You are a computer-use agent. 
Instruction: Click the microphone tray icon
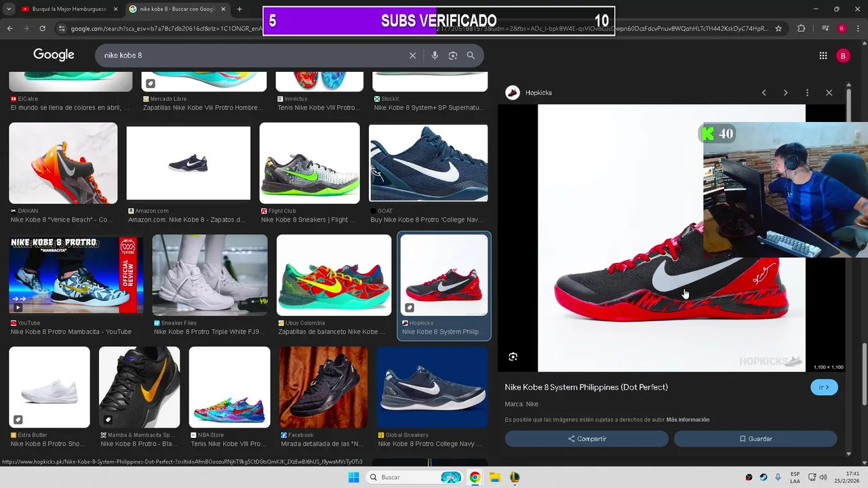(778, 477)
